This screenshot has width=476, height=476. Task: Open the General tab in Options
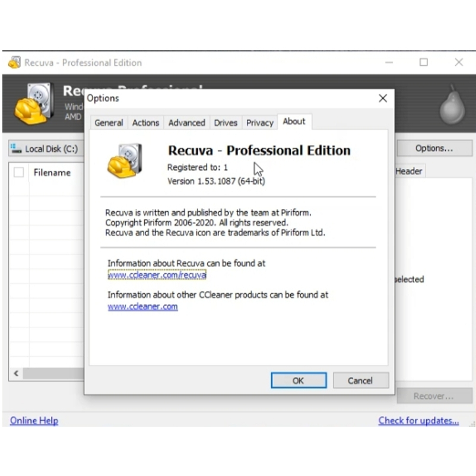pos(109,123)
